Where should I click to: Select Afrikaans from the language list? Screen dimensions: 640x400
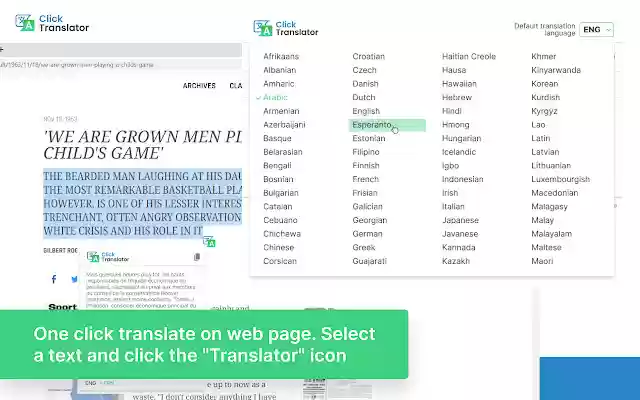281,56
